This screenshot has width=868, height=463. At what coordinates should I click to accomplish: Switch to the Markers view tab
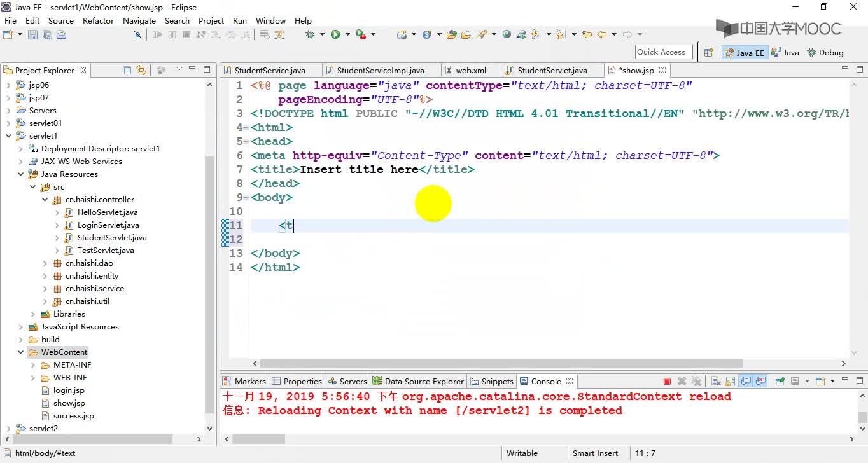[244, 382]
